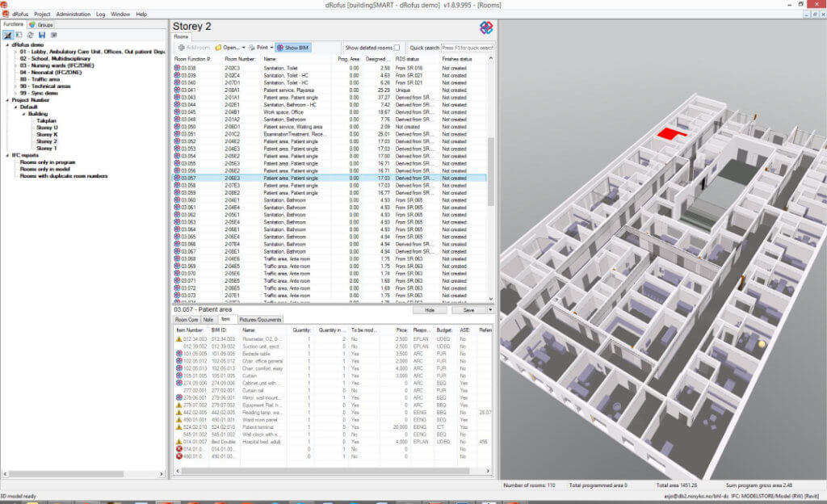Click the Print icon in the Rooms toolbar
The image size is (827, 504).
click(253, 46)
